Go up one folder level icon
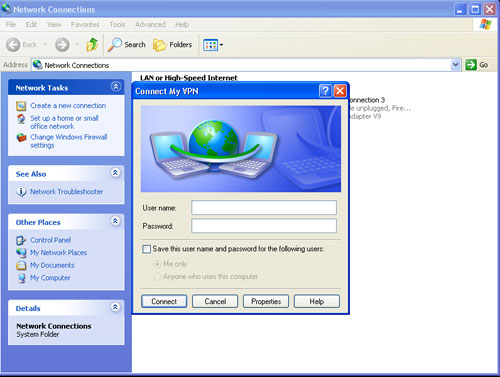The width and height of the screenshot is (500, 377). point(92,45)
